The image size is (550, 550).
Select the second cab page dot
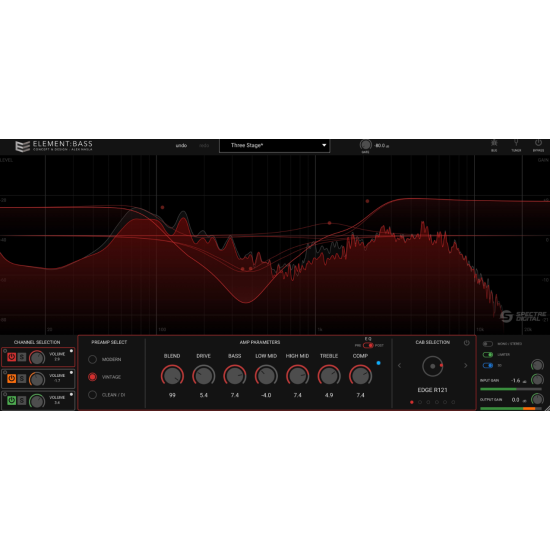(x=420, y=402)
